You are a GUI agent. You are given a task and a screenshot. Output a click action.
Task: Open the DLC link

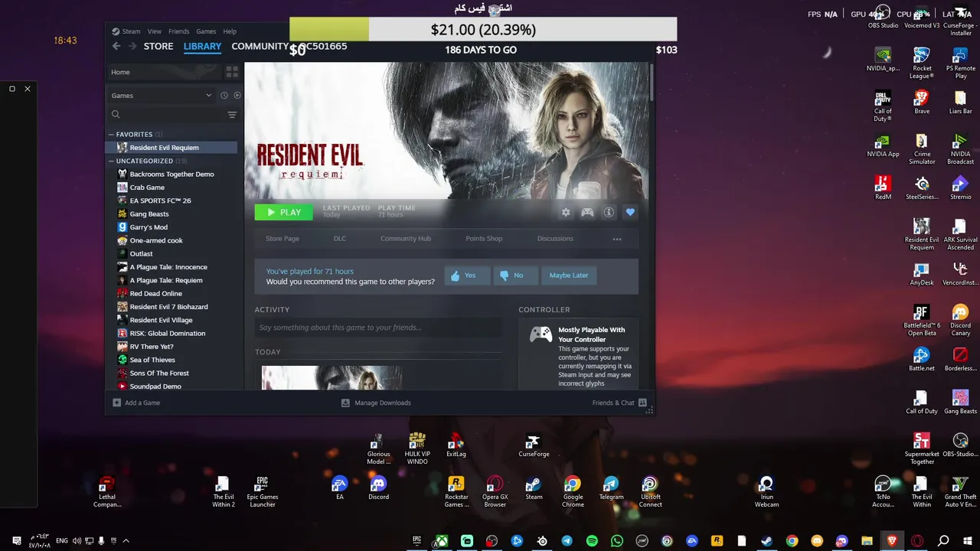pyautogui.click(x=340, y=239)
